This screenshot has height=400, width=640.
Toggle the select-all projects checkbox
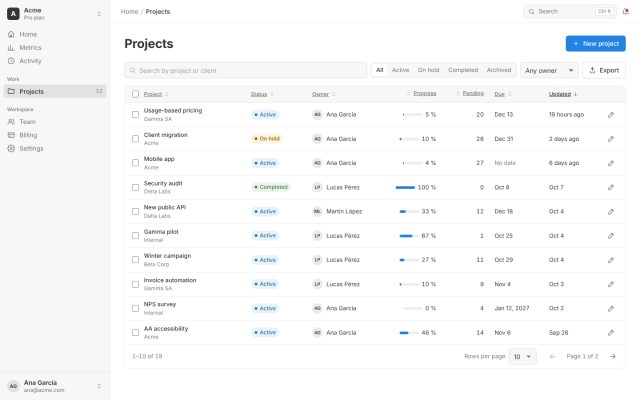136,94
